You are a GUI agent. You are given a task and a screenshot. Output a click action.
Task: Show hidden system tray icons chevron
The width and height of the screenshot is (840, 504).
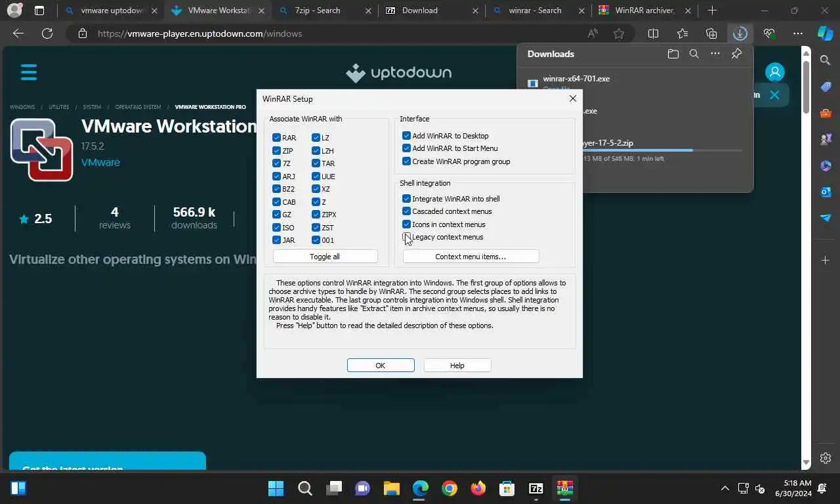coord(724,488)
